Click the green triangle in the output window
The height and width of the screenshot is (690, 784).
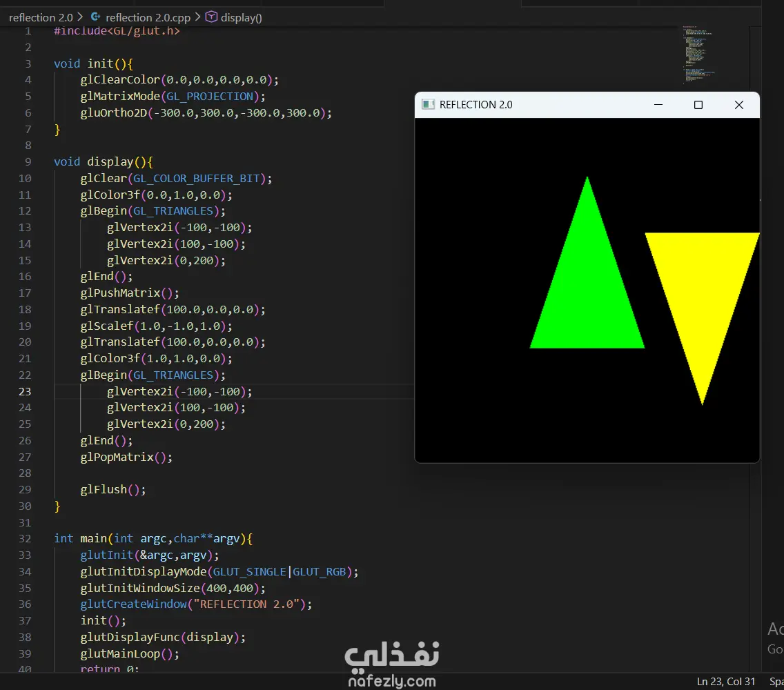coord(587,290)
